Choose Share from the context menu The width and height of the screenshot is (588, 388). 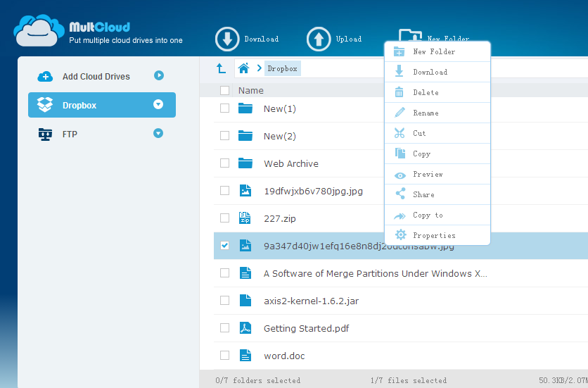(x=423, y=194)
